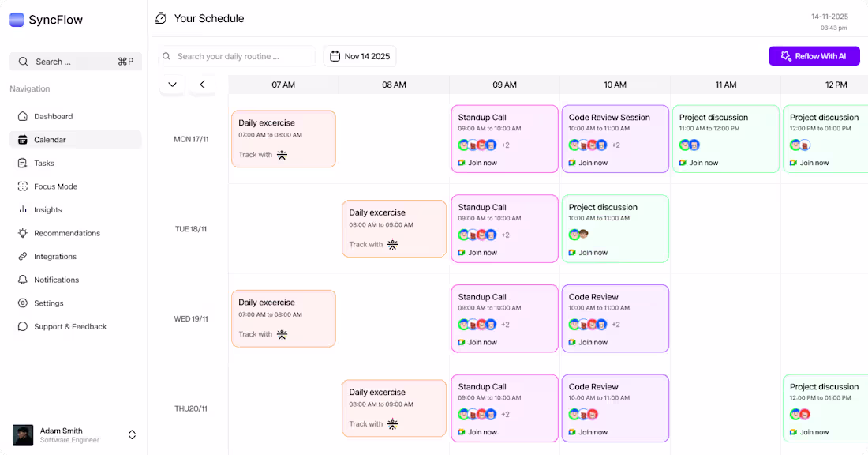The width and height of the screenshot is (868, 455).
Task: Click the WED 19/11 row label
Action: [x=191, y=318]
